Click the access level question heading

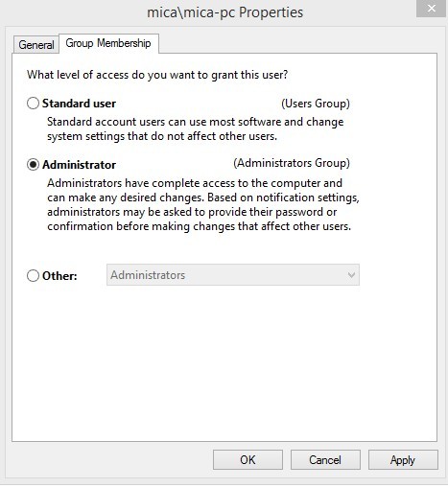point(157,75)
